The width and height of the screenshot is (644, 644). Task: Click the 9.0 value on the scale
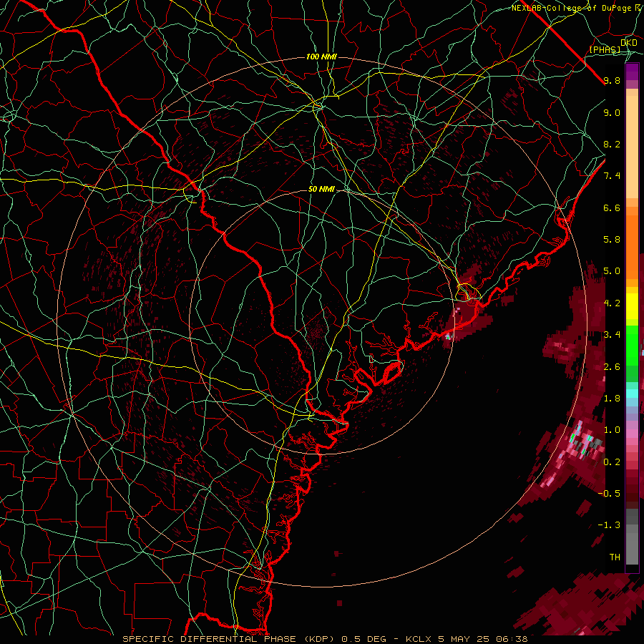coord(612,113)
